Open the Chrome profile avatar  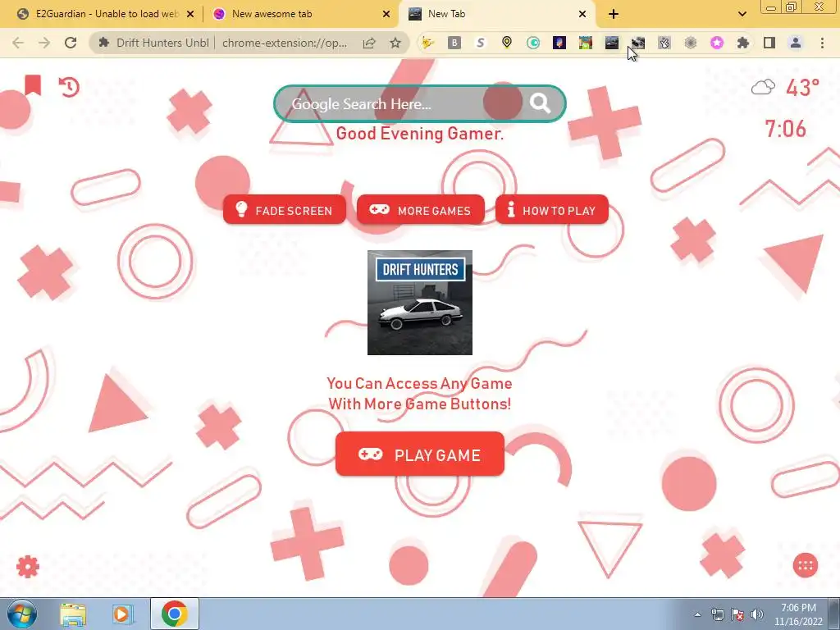(796, 43)
